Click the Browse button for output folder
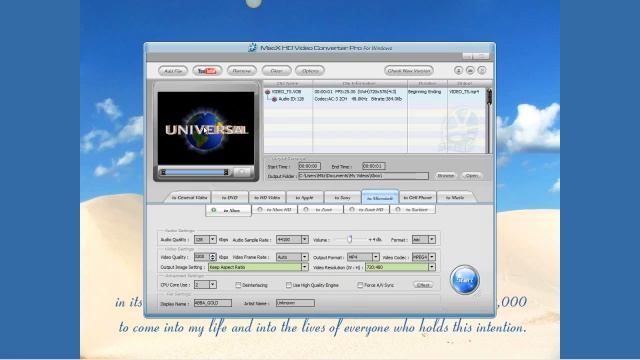Image resolution: width=640 pixels, height=360 pixels. [x=446, y=176]
